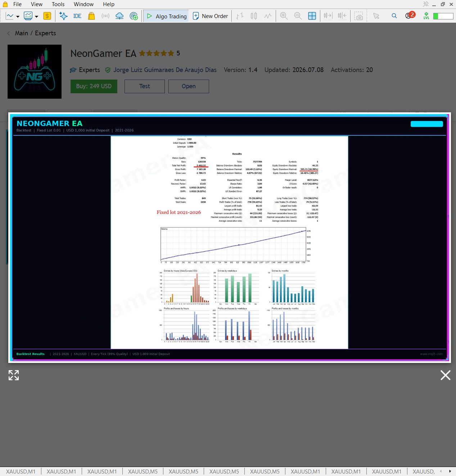
Task: Select the cursor pointer tool
Action: 376,16
